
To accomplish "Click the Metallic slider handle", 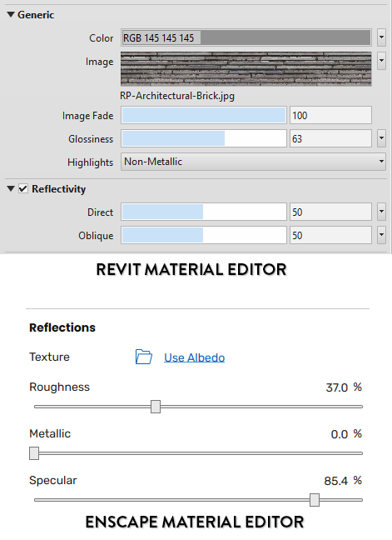I will coord(34,453).
